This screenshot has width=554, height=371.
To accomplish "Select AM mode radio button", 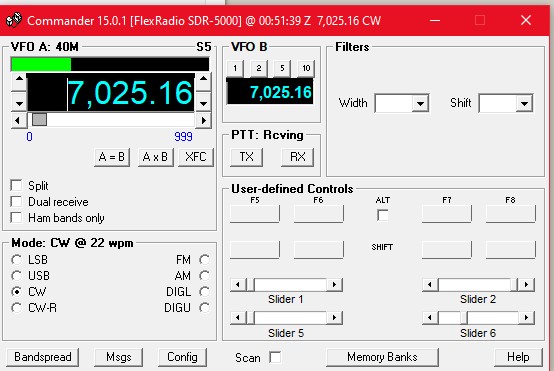I will tap(204, 276).
